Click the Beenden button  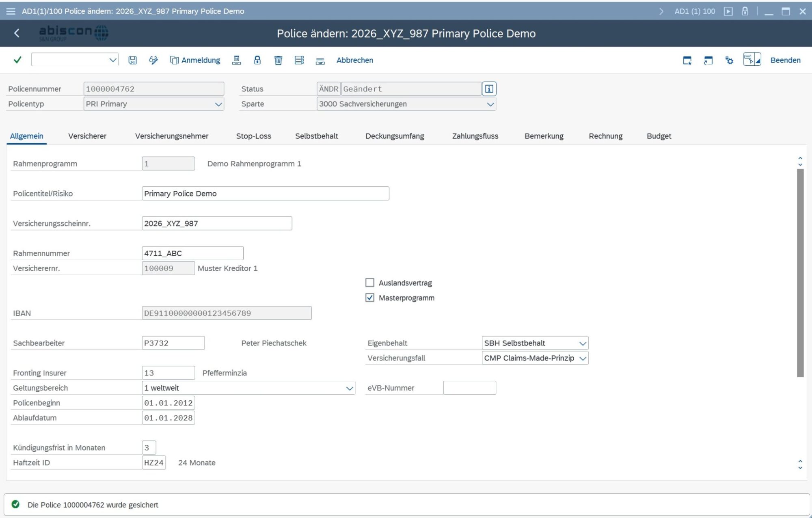tap(785, 60)
